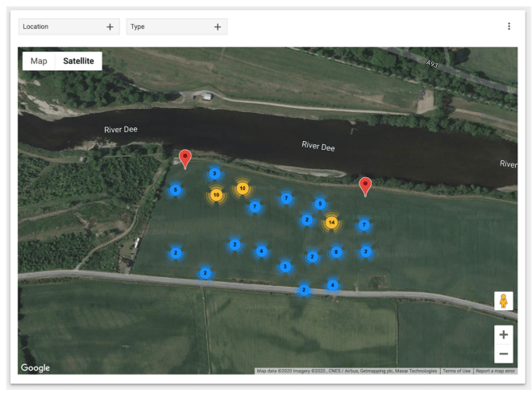Click the Google logo on the map

click(35, 367)
